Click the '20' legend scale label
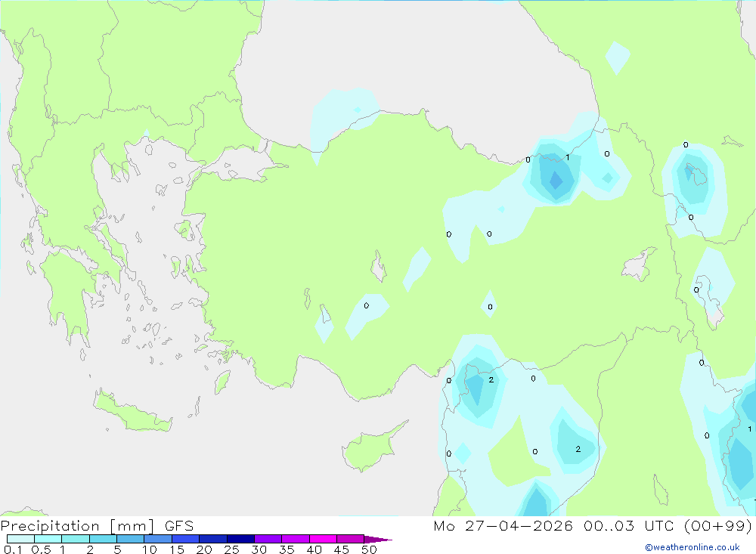Image resolution: width=756 pixels, height=554 pixels. pos(204,549)
